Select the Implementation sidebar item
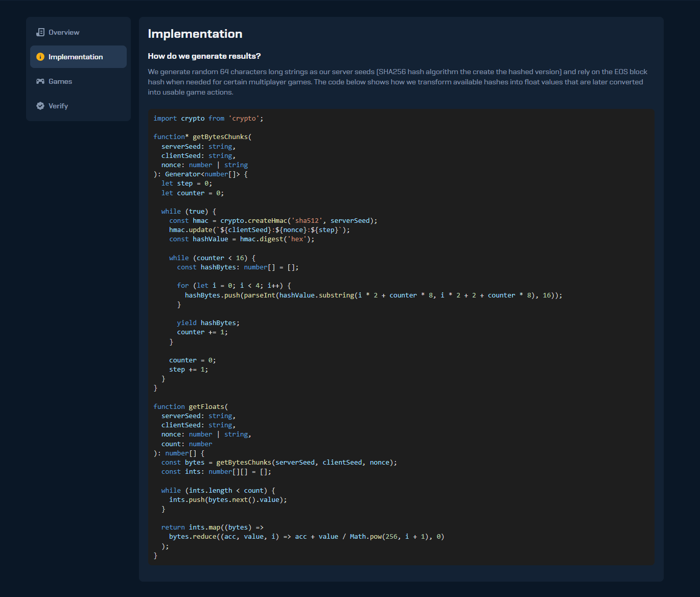Image resolution: width=700 pixels, height=597 pixels. pos(78,57)
